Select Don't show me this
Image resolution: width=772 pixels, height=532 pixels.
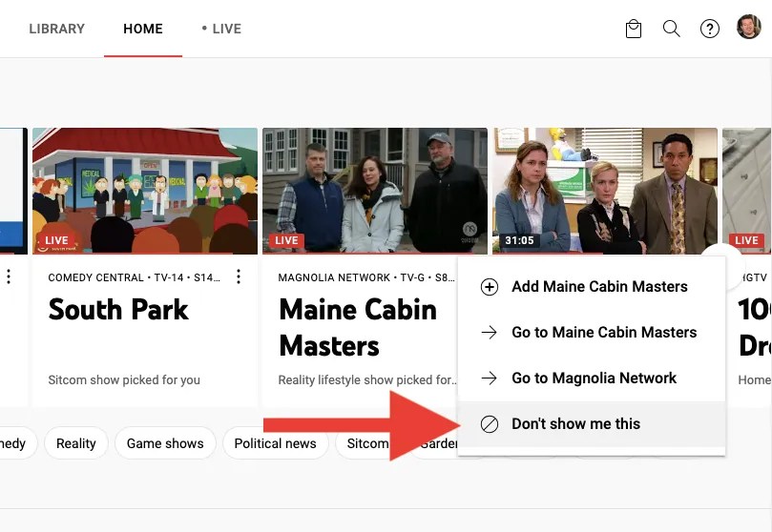tap(592, 424)
